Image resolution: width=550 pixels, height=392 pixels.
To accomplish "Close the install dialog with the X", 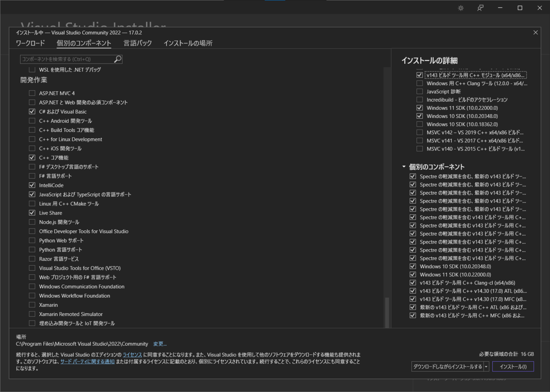I will (535, 32).
